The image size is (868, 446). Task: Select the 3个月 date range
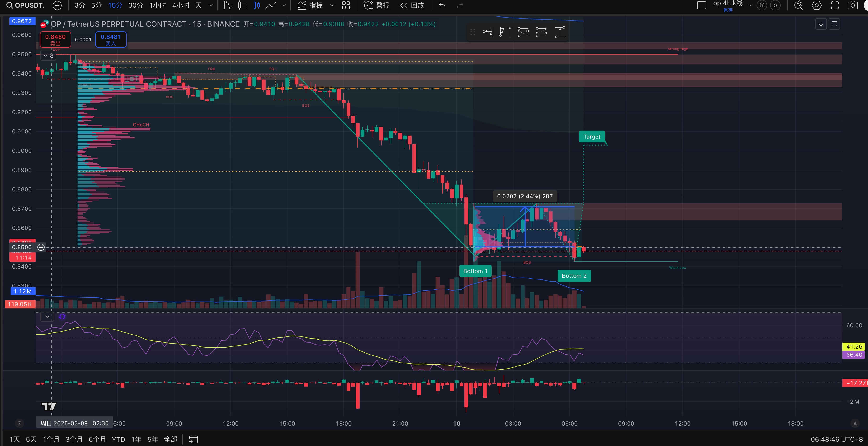click(74, 439)
